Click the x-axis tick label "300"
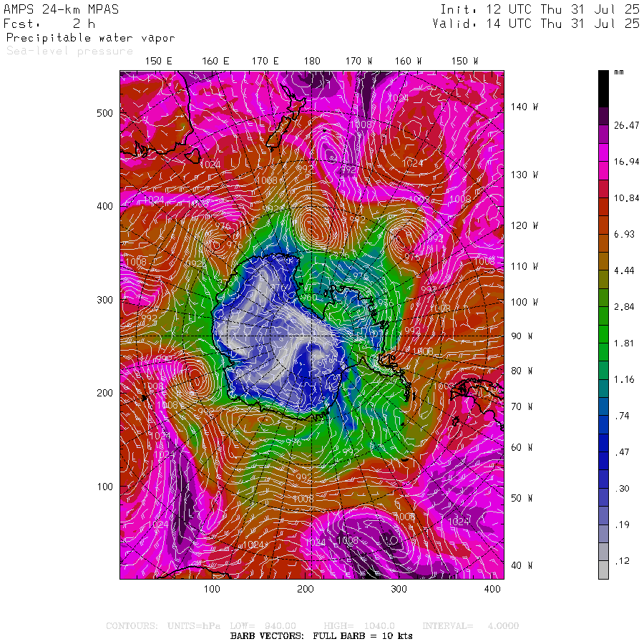The width and height of the screenshot is (644, 644). pyautogui.click(x=399, y=589)
